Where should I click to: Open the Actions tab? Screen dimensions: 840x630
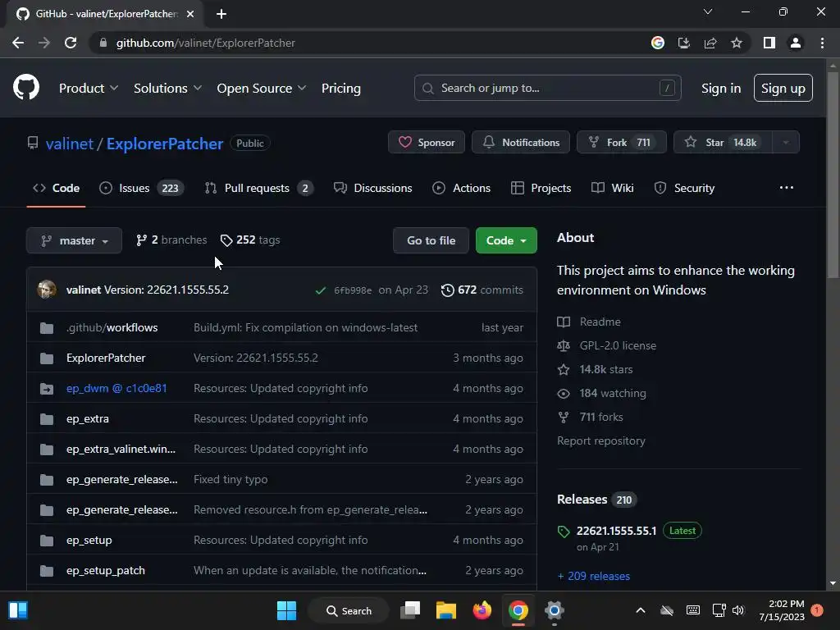tap(461, 188)
